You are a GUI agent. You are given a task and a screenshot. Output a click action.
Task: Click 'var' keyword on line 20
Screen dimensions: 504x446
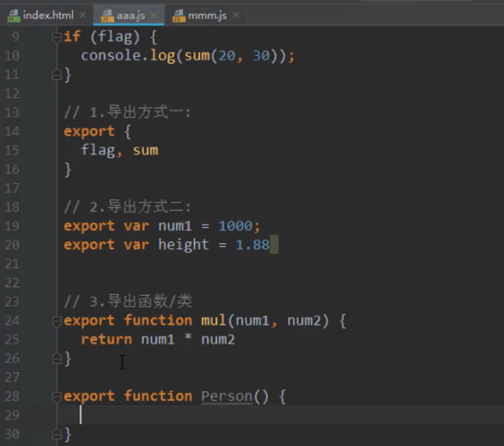[x=136, y=246]
